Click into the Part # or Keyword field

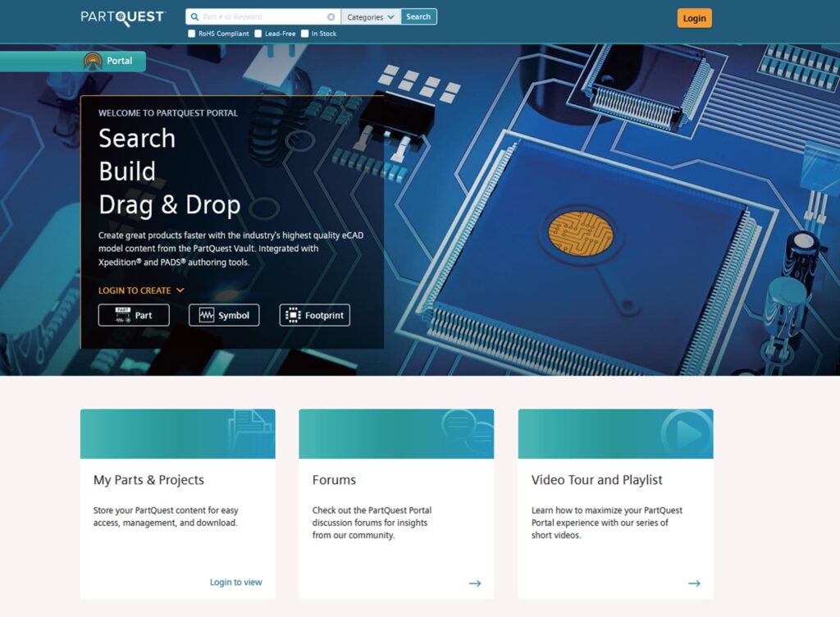coord(262,17)
